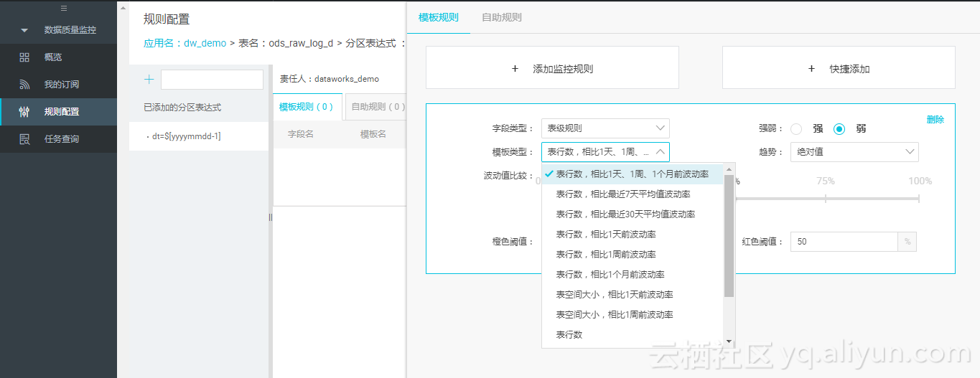Choose option 表空间大小，相比1天前波动率
This screenshot has height=378, width=980.
pos(632,295)
